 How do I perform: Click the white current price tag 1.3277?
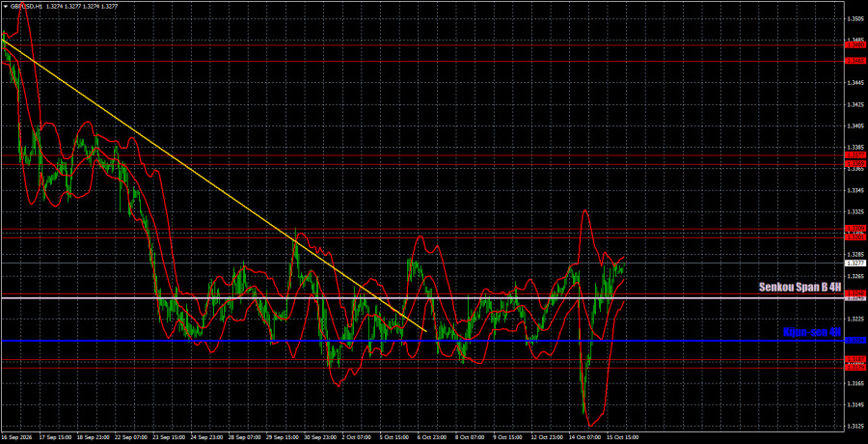point(854,263)
